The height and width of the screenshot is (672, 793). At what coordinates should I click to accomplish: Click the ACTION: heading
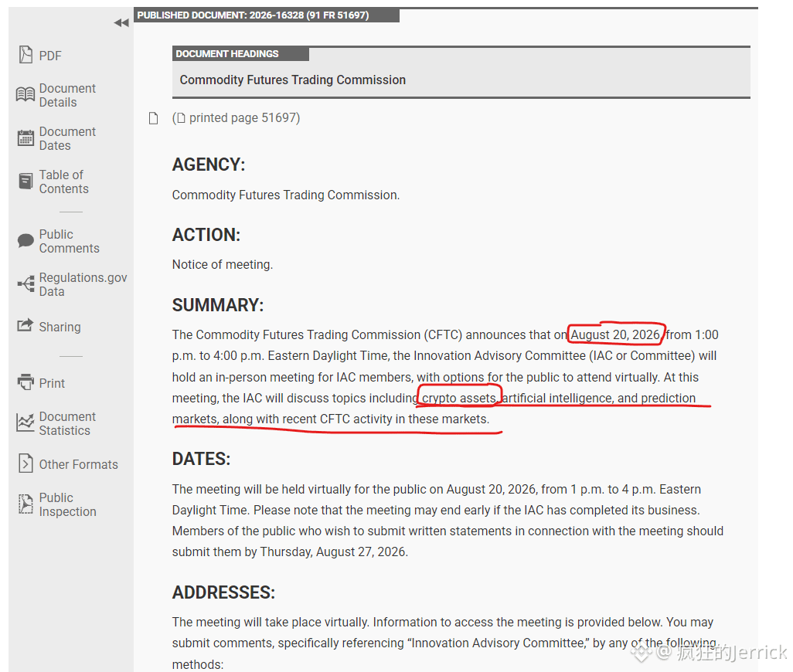click(206, 235)
